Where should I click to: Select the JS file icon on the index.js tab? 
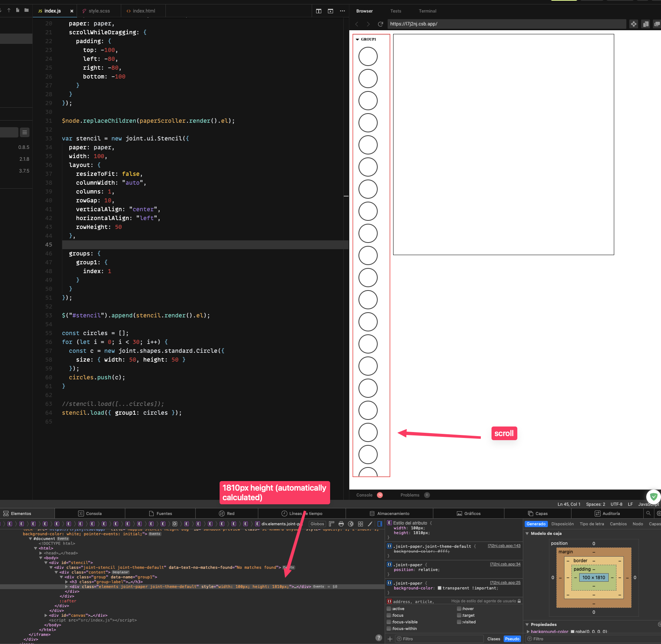click(x=40, y=11)
